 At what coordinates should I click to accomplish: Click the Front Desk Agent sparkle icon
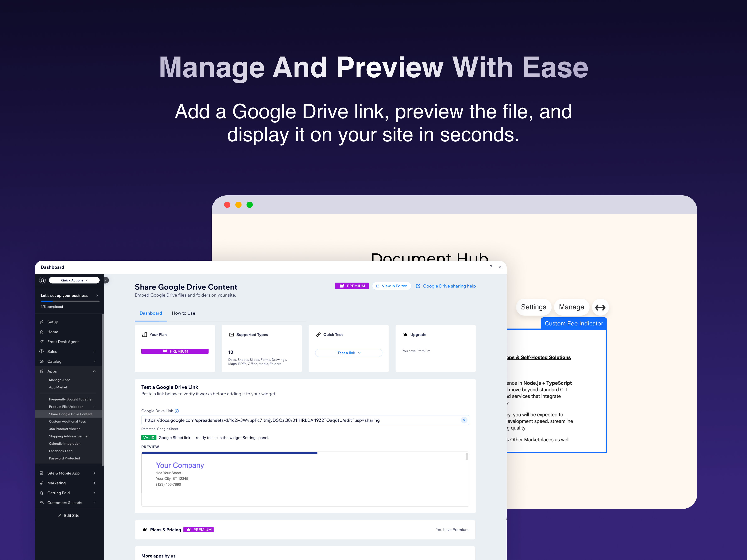coord(42,342)
